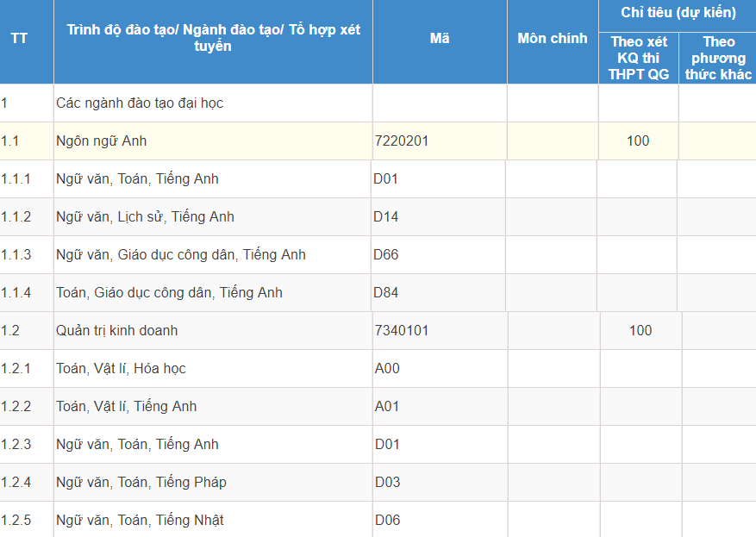Viewport: 756px width, 537px height.
Task: Click the 'TT' column header
Action: [x=19, y=39]
